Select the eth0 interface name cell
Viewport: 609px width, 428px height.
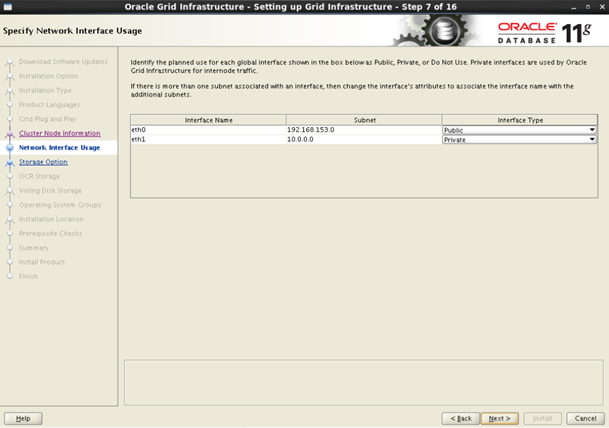[209, 130]
